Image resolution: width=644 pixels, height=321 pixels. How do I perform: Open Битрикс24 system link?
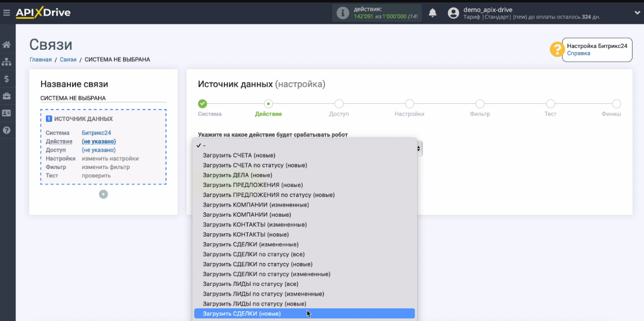pyautogui.click(x=96, y=133)
